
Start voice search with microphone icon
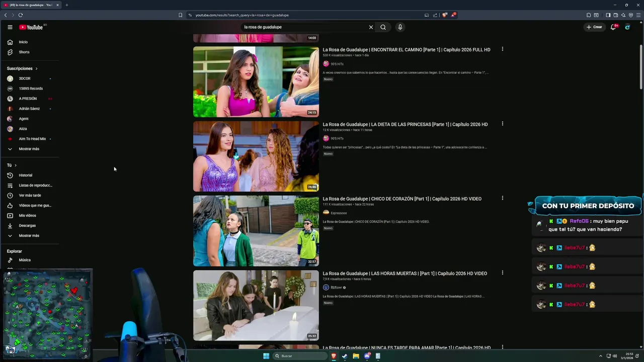tap(400, 27)
